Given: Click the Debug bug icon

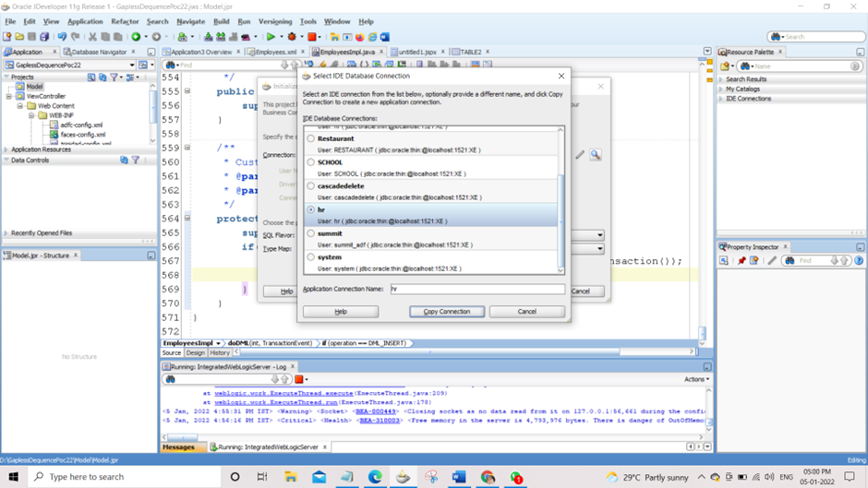Looking at the screenshot, I should 292,37.
